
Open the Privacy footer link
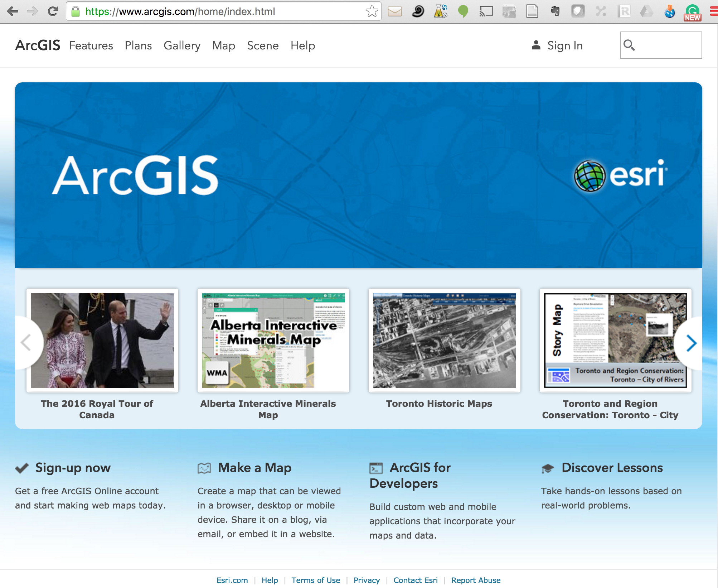point(367,580)
